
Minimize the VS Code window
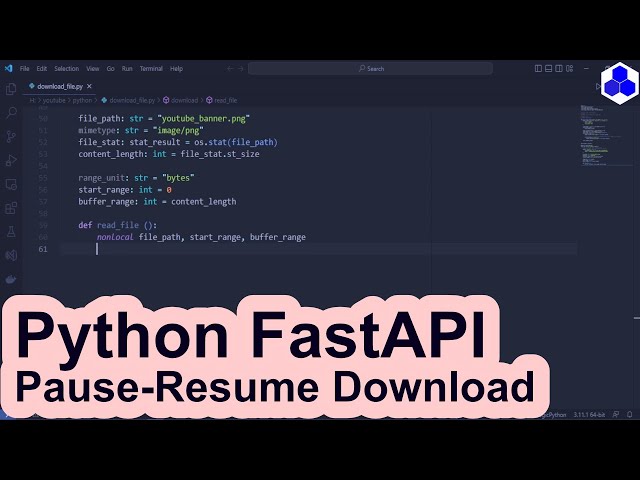586,69
